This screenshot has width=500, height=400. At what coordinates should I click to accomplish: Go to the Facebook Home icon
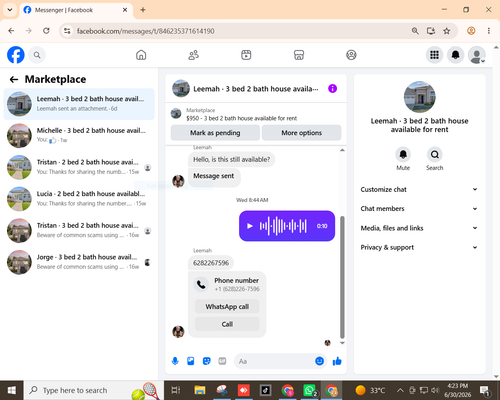pos(141,55)
